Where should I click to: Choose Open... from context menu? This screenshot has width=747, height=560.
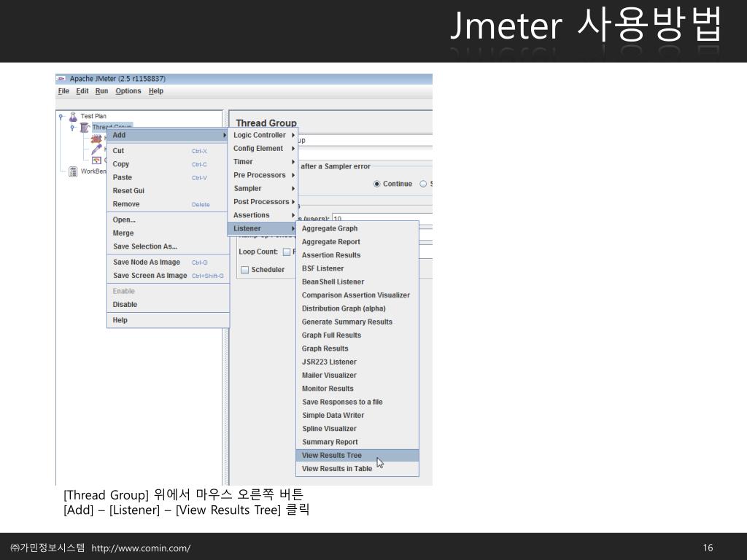168,220
